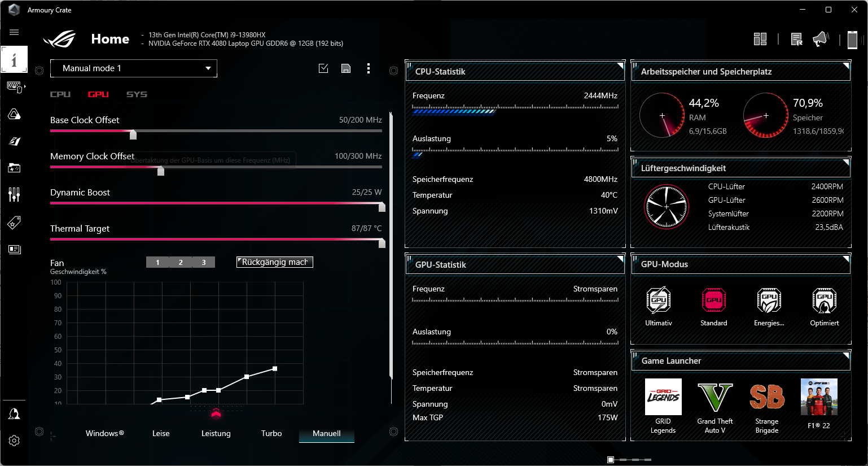Viewport: 868px width, 466px height.
Task: Click the Memory Clock Offset slider handle
Action: 161,170
